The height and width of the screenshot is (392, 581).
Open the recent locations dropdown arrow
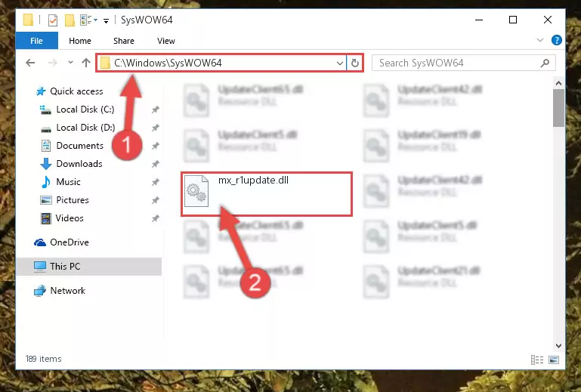[70, 63]
